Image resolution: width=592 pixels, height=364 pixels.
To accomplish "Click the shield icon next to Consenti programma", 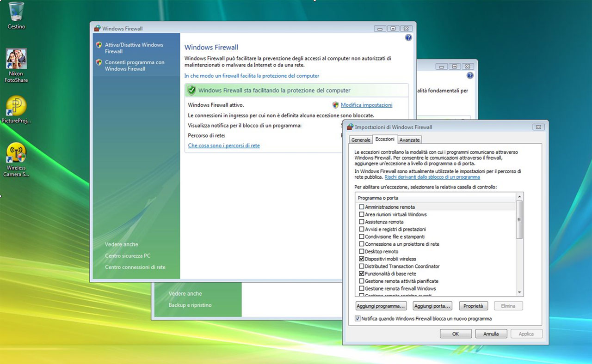I will [x=99, y=62].
